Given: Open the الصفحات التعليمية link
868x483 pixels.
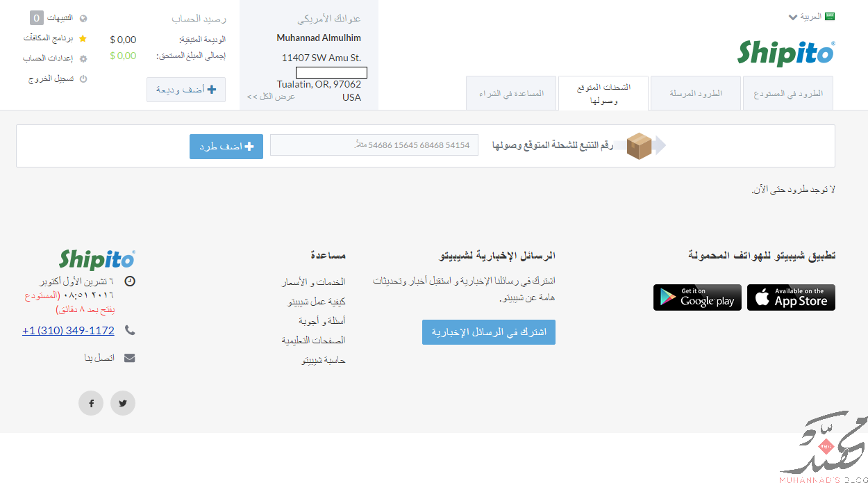Looking at the screenshot, I should [x=313, y=341].
